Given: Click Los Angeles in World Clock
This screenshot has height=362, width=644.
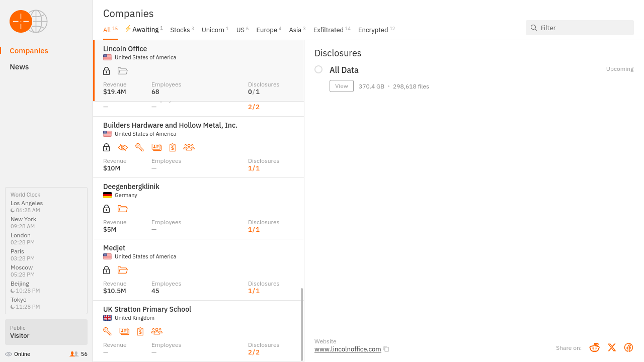Looking at the screenshot, I should pos(27,203).
